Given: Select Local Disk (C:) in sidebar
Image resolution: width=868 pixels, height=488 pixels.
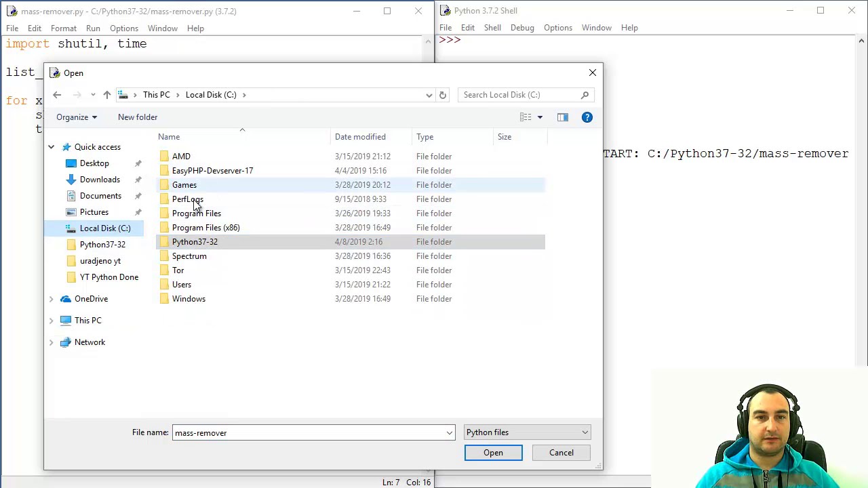Looking at the screenshot, I should pos(105,228).
